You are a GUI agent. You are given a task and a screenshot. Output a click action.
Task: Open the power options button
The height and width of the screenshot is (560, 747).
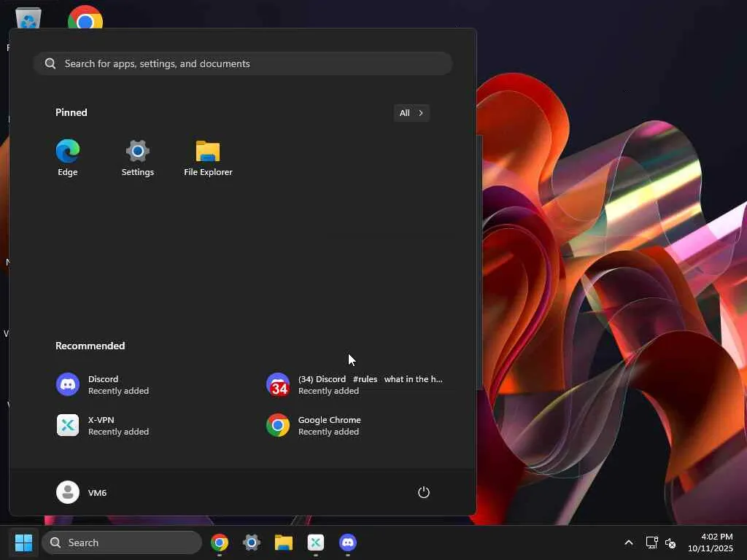(x=424, y=492)
